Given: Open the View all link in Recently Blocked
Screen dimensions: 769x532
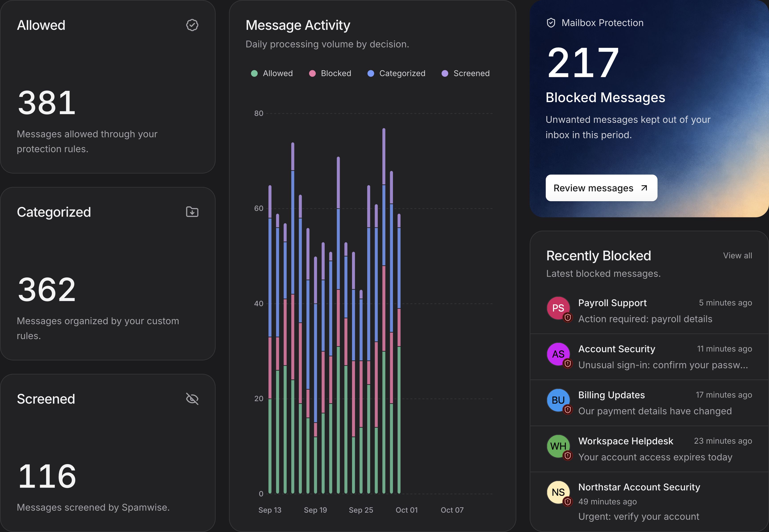Looking at the screenshot, I should click(737, 256).
